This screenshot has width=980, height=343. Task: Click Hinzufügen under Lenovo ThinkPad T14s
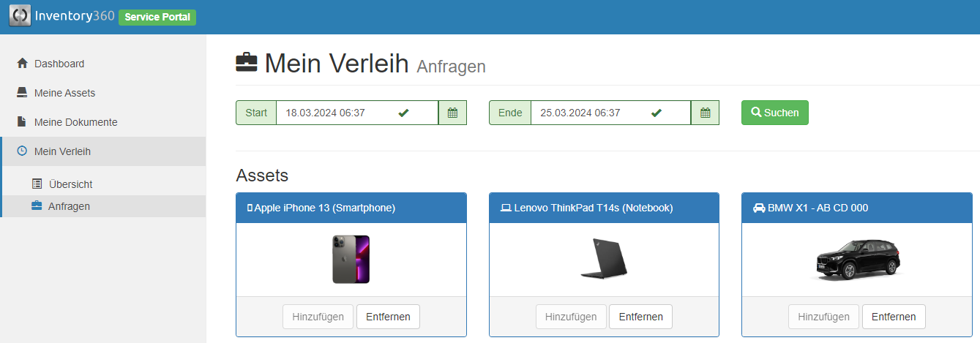tap(571, 317)
